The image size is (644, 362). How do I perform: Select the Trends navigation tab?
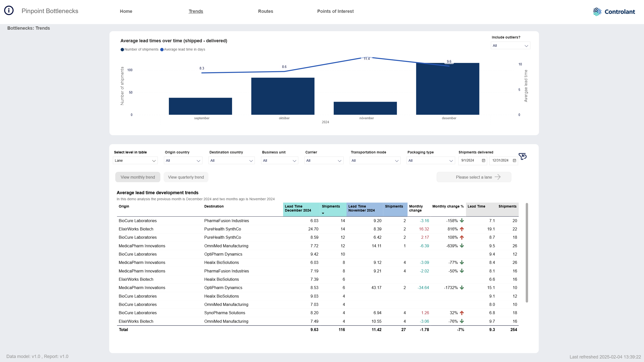[x=196, y=11]
